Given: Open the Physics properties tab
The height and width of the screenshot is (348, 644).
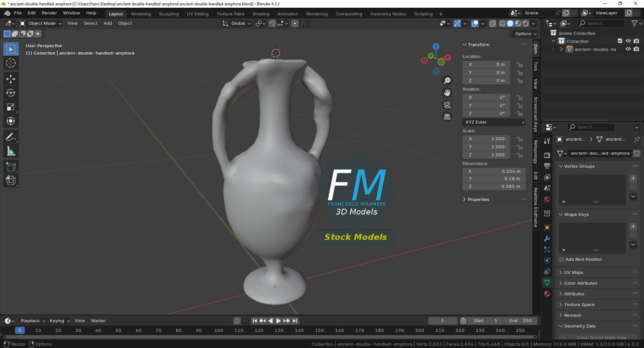Looking at the screenshot, I should click(547, 261).
